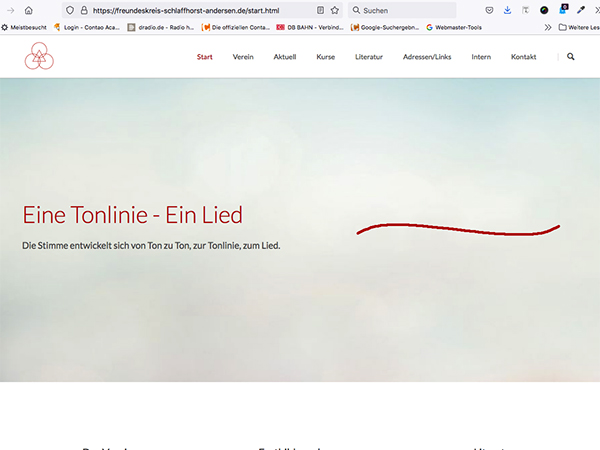
Task: Open the Google-Suchergebnisse bookmark
Action: (385, 27)
